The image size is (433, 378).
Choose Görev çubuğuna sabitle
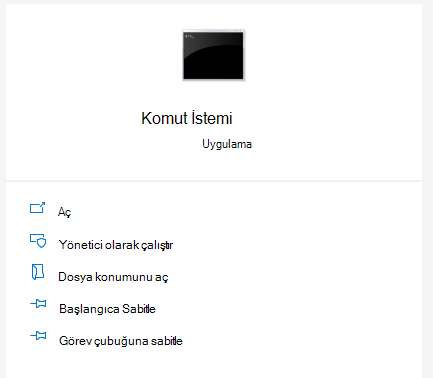point(121,341)
